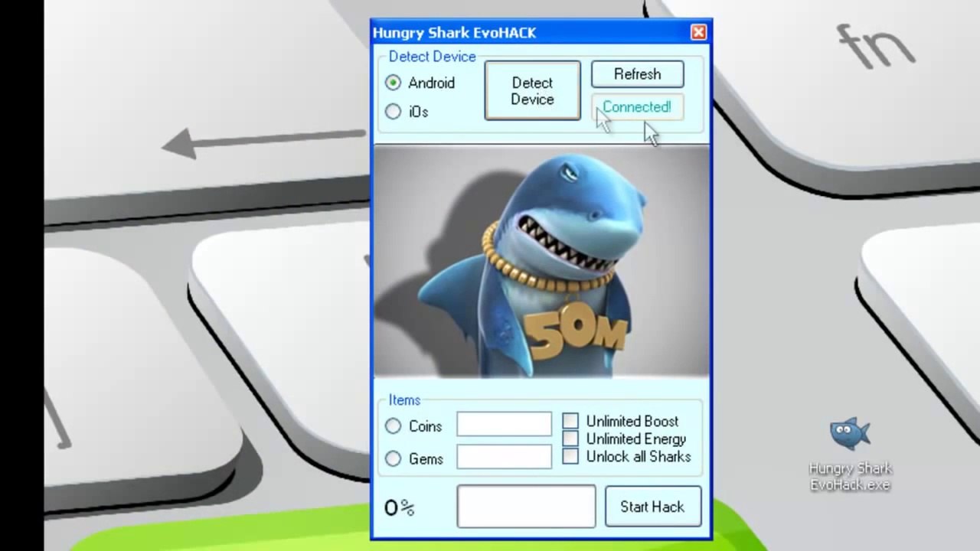980x551 pixels.
Task: Select the Android radio button
Action: pos(393,83)
